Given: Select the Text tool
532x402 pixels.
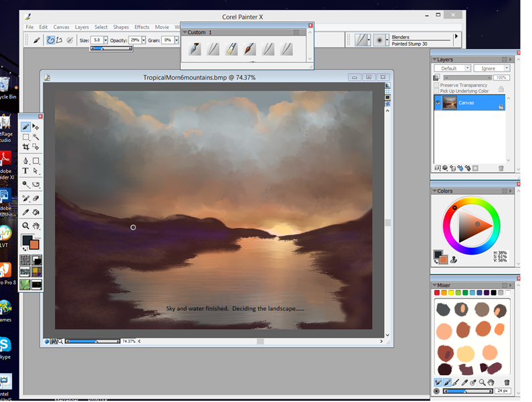Looking at the screenshot, I should [26, 171].
